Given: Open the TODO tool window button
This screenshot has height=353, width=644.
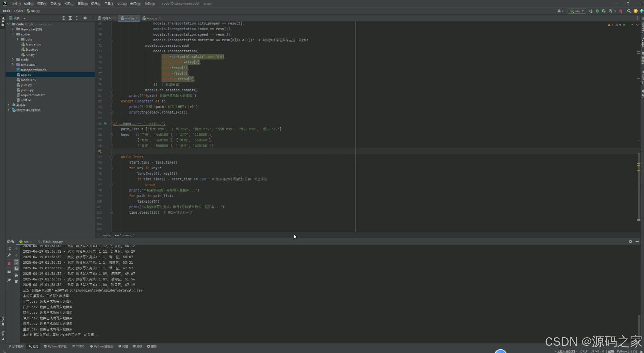Looking at the screenshot, I should (x=78, y=346).
